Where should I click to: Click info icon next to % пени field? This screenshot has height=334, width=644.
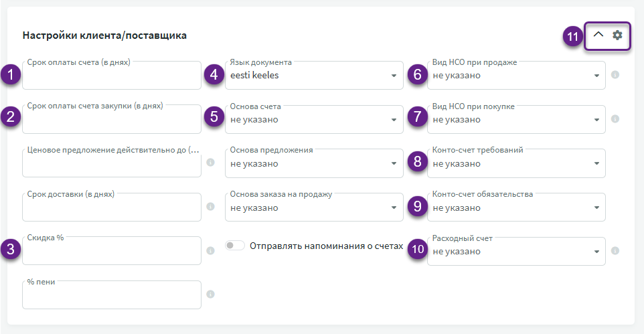pyautogui.click(x=210, y=295)
